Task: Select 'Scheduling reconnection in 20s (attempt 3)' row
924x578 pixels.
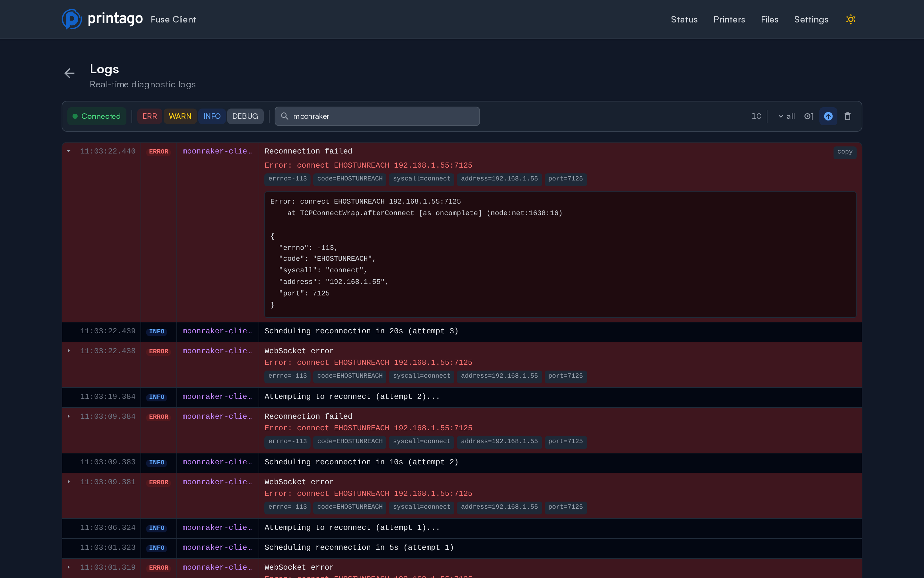Action: 462,331
